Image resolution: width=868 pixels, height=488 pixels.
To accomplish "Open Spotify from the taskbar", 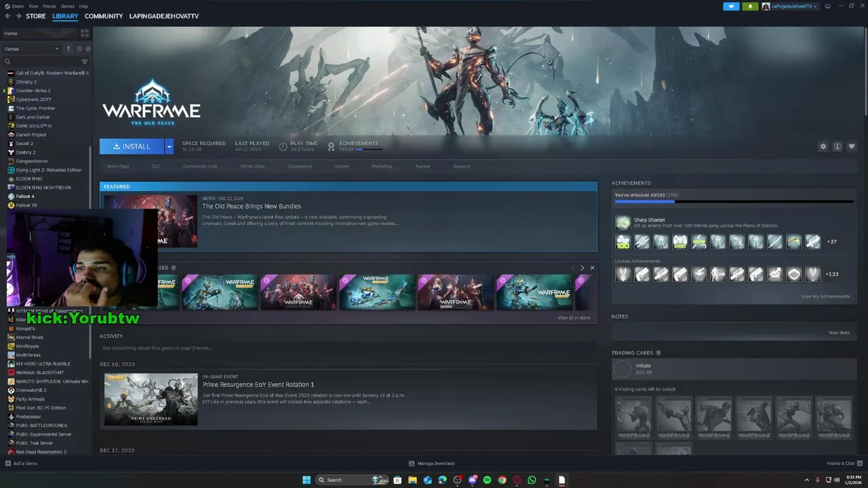I will coord(487,480).
